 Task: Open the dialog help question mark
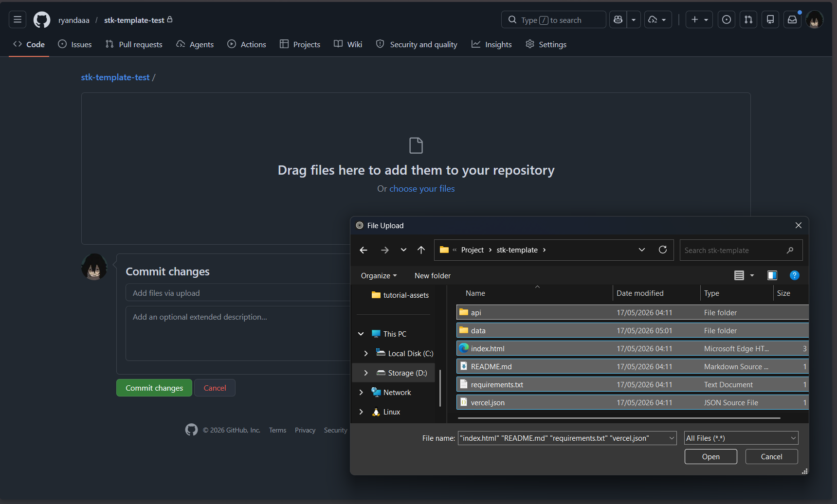(x=795, y=276)
